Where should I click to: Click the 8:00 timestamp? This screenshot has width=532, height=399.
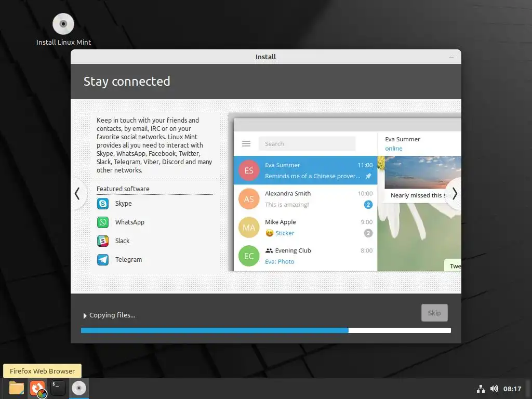tap(366, 250)
